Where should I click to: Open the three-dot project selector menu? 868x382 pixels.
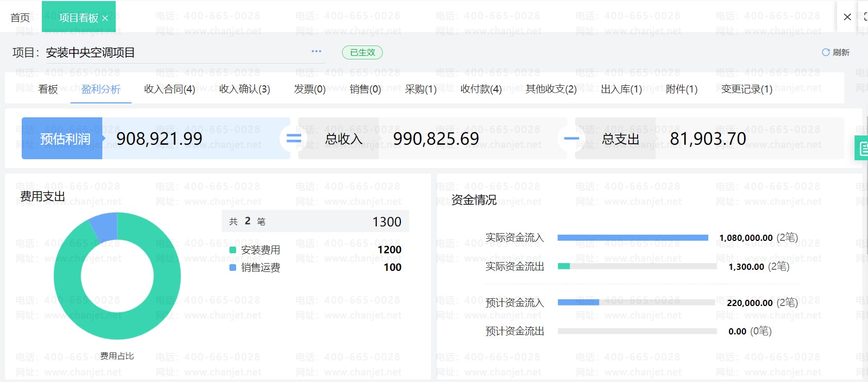pos(316,51)
